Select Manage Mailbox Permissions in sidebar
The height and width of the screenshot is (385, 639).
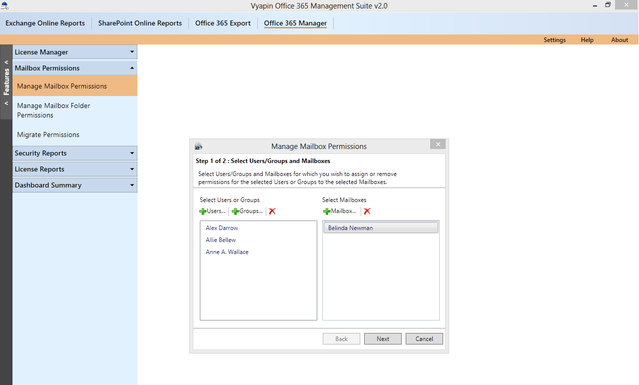[x=75, y=86]
